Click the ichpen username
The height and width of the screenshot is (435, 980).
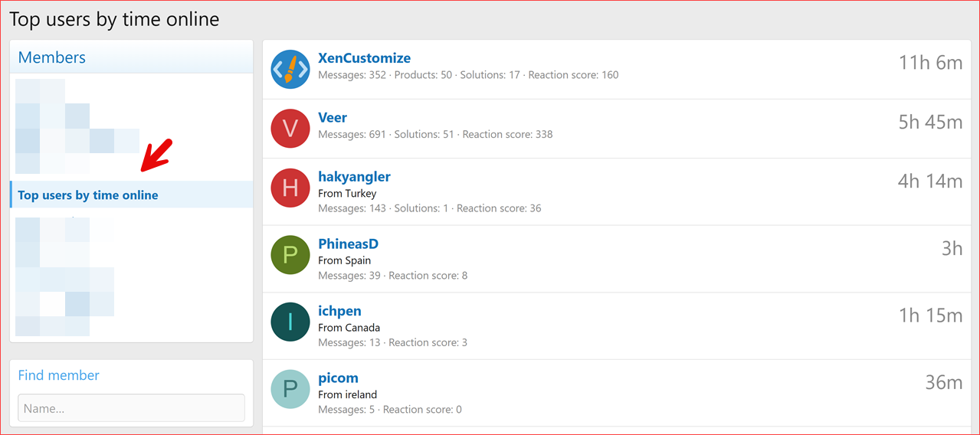(x=339, y=311)
